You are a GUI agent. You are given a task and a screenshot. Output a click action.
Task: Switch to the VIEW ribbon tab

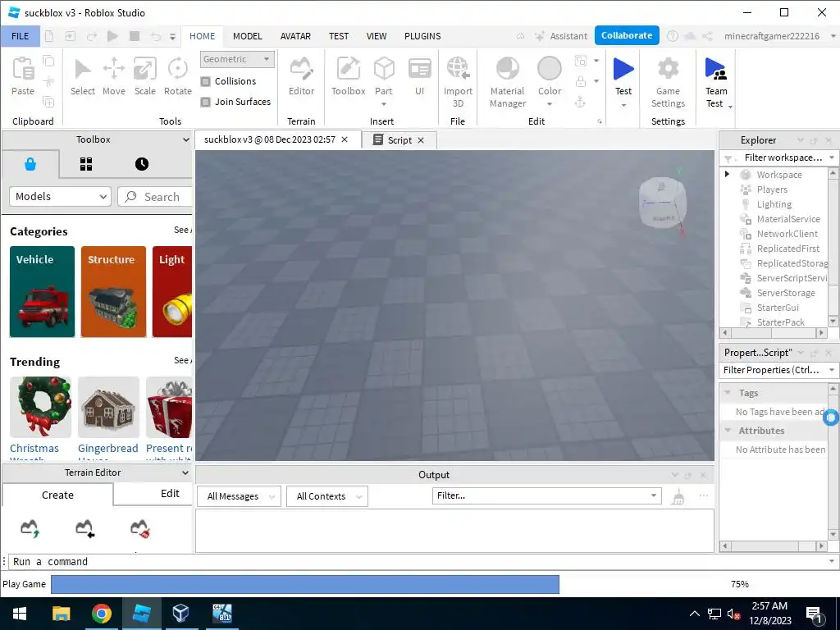coord(376,36)
